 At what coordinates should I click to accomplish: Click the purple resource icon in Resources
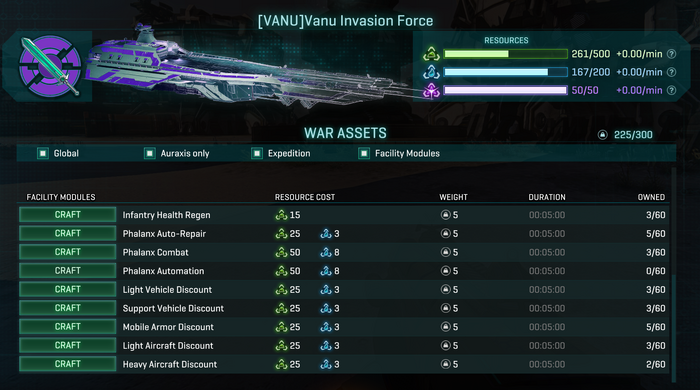pos(431,91)
